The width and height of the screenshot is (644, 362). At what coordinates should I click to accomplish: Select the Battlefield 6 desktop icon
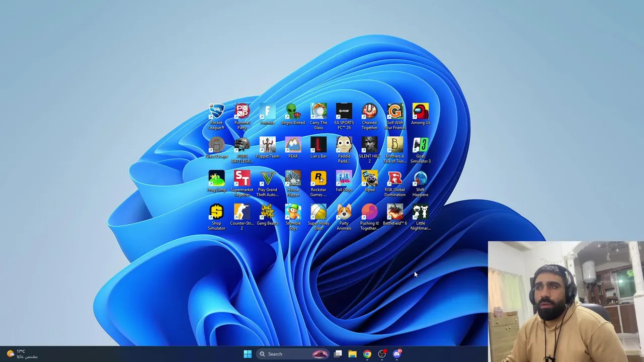pyautogui.click(x=395, y=215)
